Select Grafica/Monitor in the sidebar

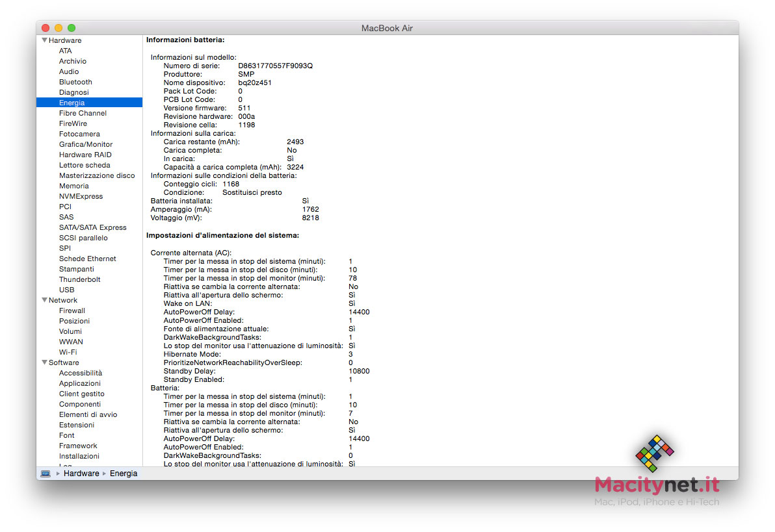click(86, 144)
